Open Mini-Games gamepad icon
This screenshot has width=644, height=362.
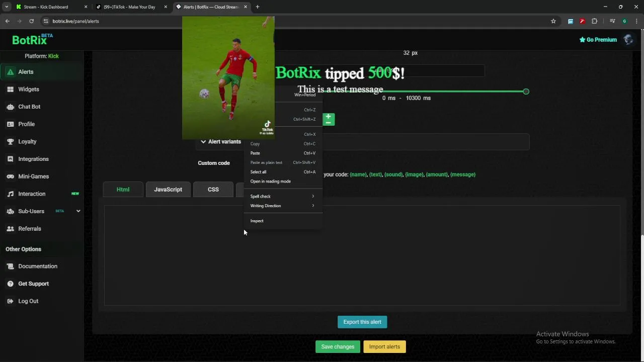point(10,176)
